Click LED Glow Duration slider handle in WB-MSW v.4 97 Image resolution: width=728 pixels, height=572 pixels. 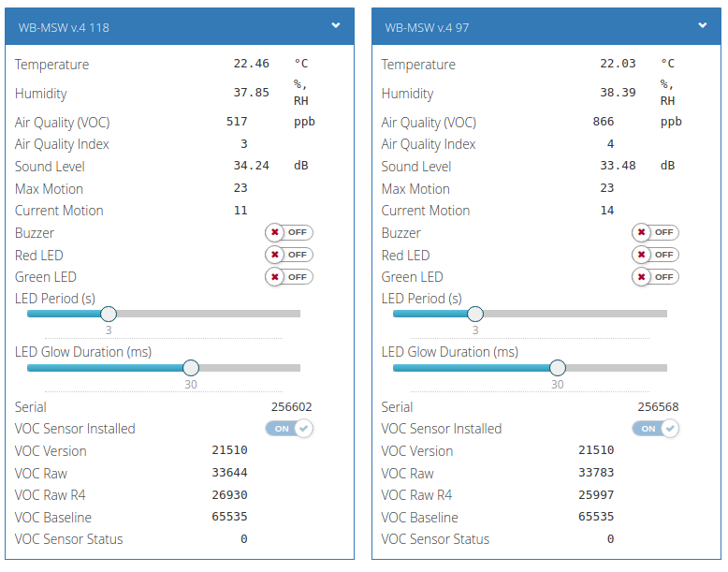point(557,368)
